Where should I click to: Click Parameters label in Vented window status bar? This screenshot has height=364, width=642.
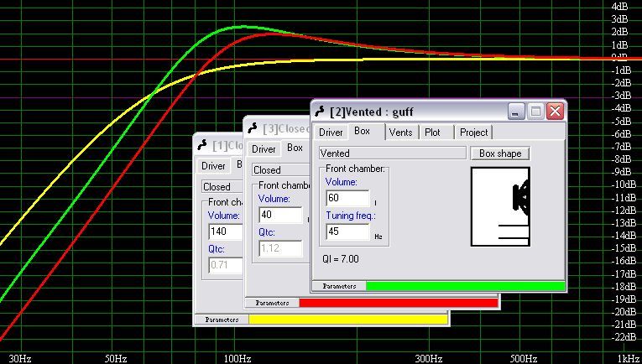(x=339, y=286)
